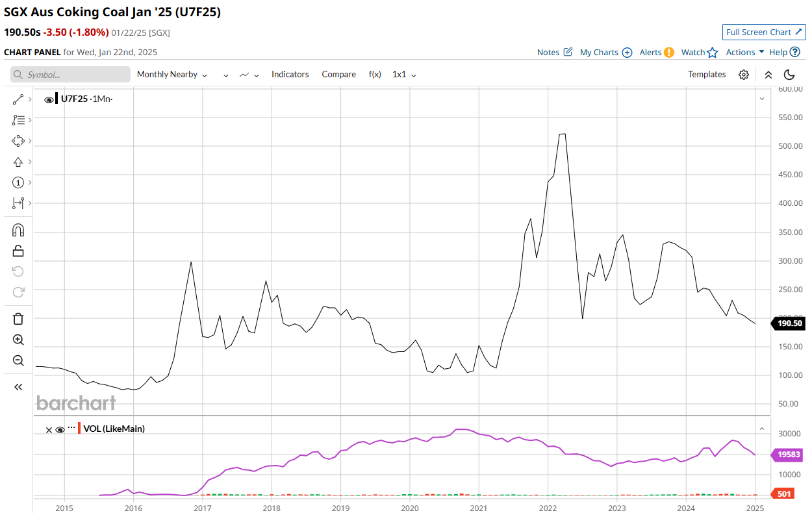Click the Full Screen Chart button

pyautogui.click(x=764, y=32)
